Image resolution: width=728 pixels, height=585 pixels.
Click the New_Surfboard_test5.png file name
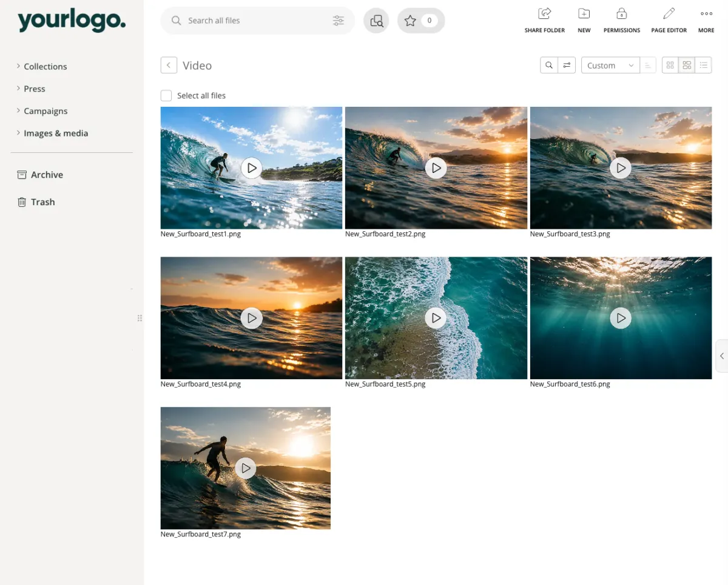point(385,384)
